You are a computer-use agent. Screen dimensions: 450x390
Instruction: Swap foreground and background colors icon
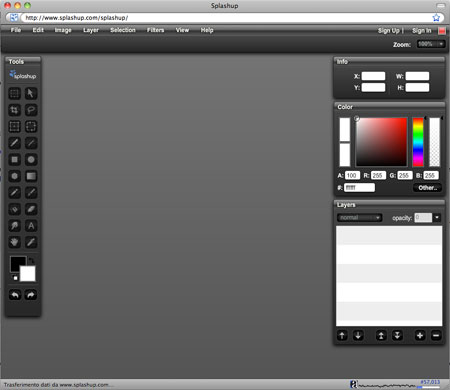coord(31,260)
